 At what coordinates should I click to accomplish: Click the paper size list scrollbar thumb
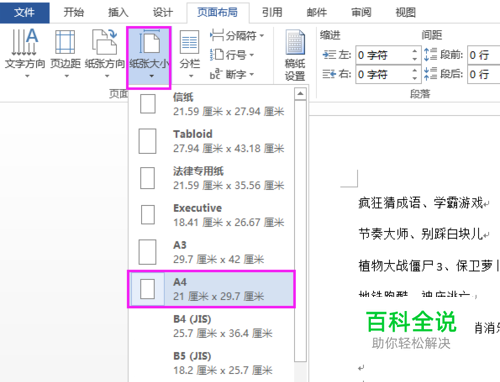click(x=300, y=231)
